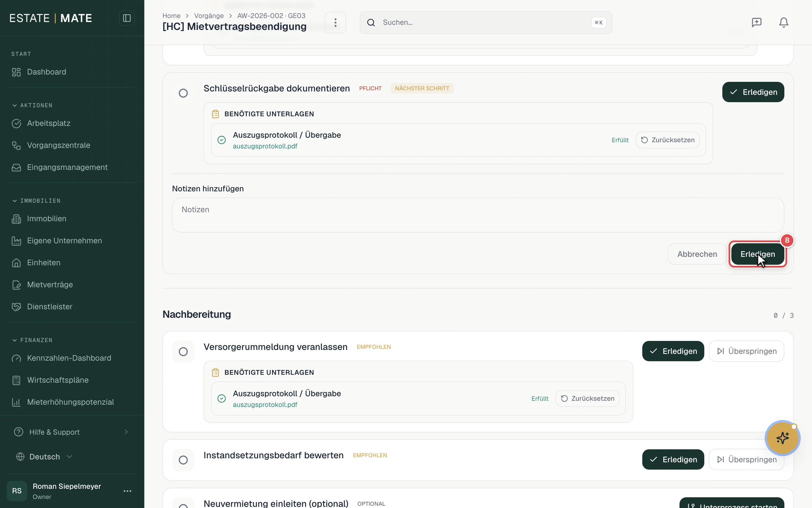This screenshot has height=508, width=812.
Task: Click the Eigene Unternehmen factory icon
Action: pyautogui.click(x=16, y=241)
